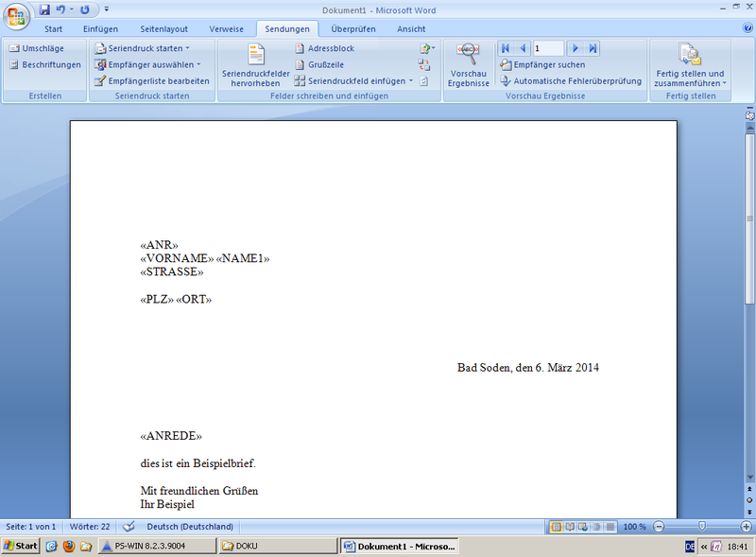Create envelopes with Umschläge
This screenshot has height=557, width=756.
point(37,48)
